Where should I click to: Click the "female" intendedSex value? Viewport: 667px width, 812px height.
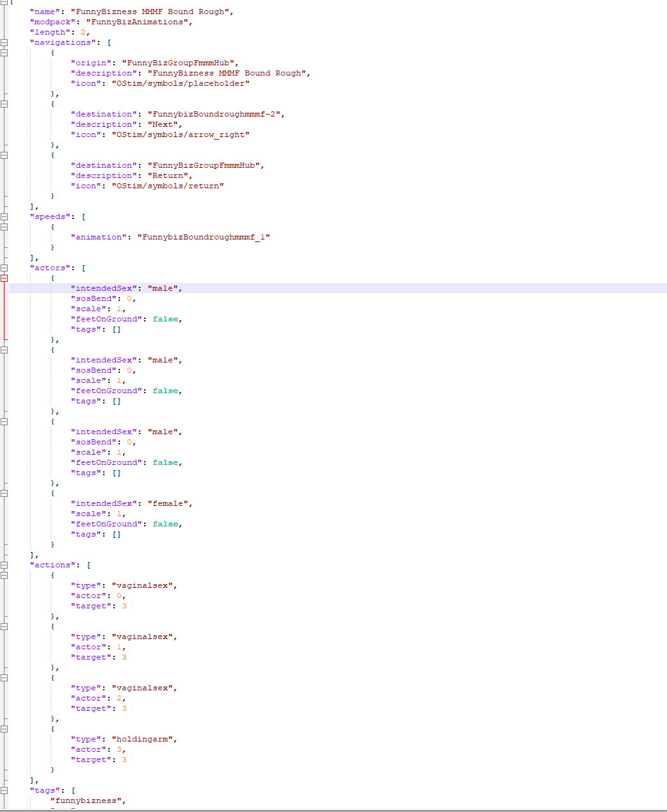click(169, 503)
